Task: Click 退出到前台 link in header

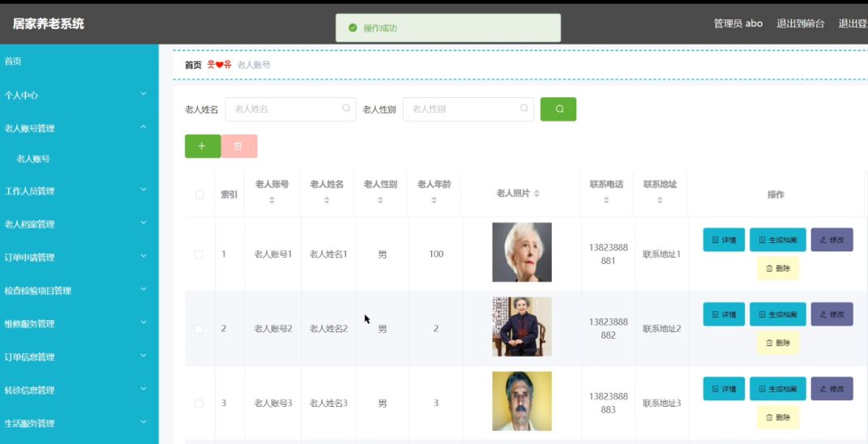Action: 801,23
